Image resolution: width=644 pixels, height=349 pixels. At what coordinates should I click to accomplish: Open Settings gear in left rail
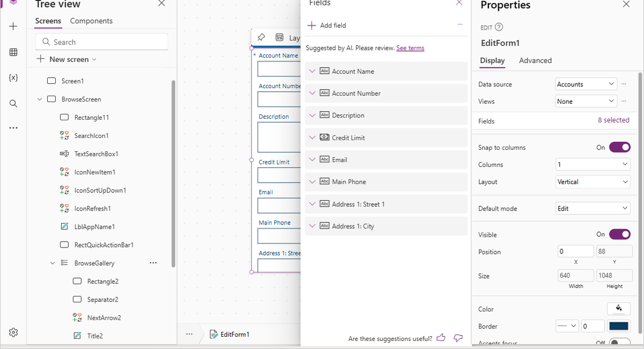(x=13, y=332)
